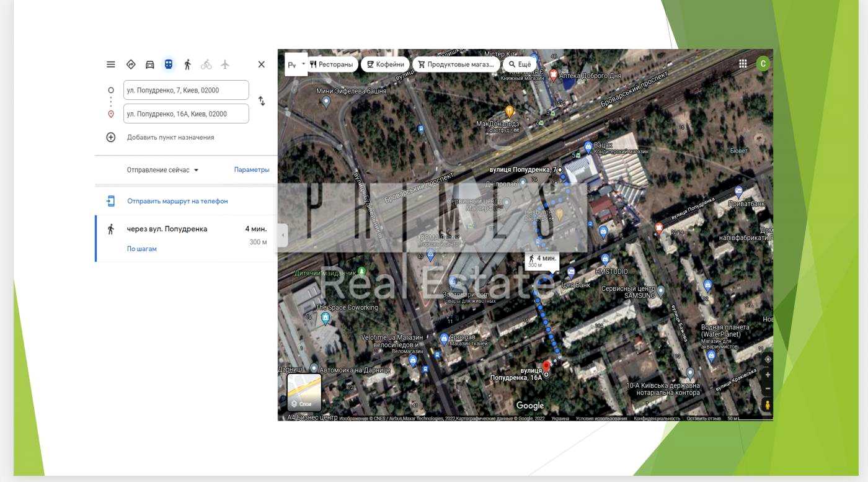Switch to walking directions mode
Screen dimensions: 868x482
(187, 65)
